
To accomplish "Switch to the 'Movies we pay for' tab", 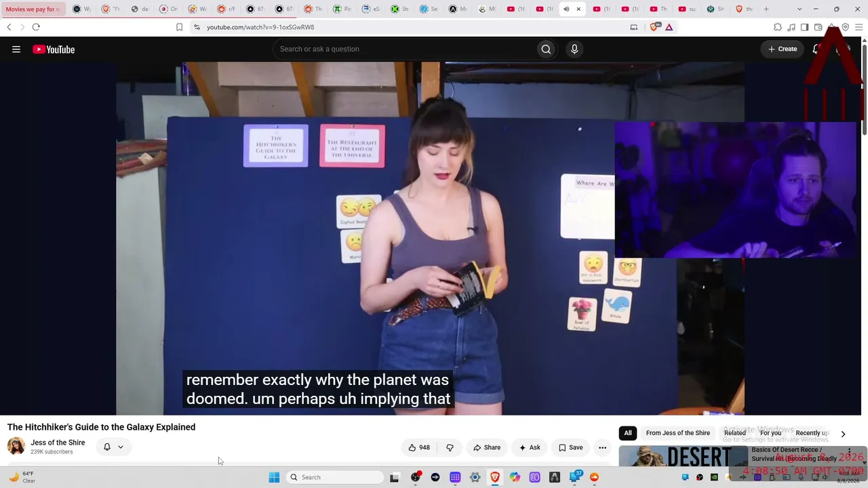I will click(x=33, y=9).
